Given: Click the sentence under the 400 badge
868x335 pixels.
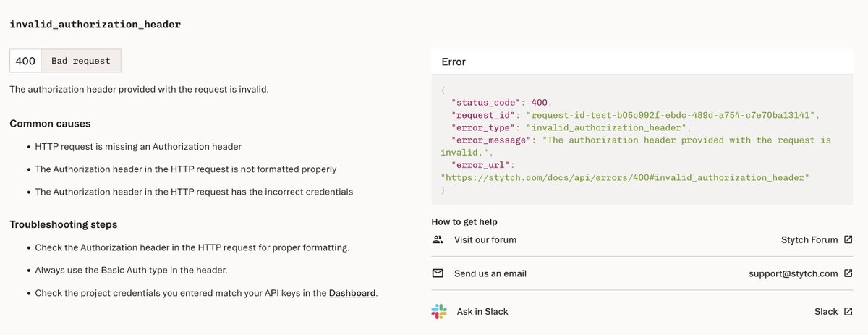Looking at the screenshot, I should [x=139, y=90].
